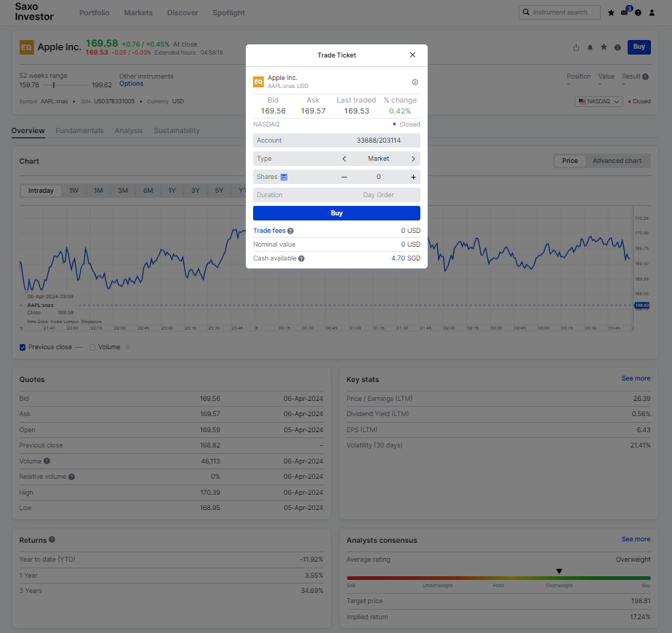672x633 pixels.
Task: Click the Instrument search field
Action: coord(559,12)
